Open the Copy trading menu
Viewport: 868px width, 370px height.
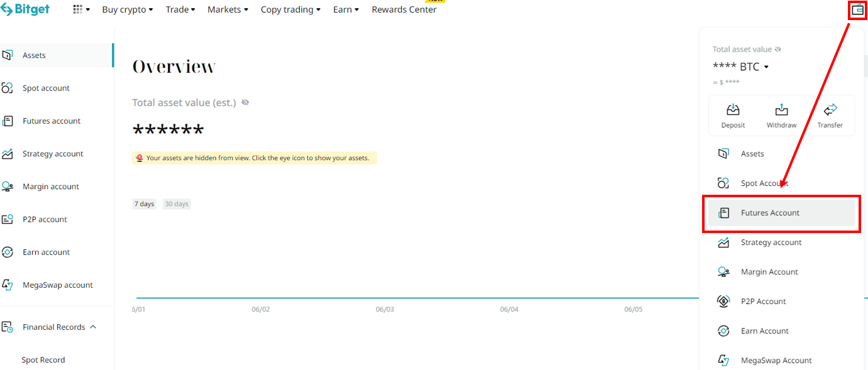click(290, 9)
